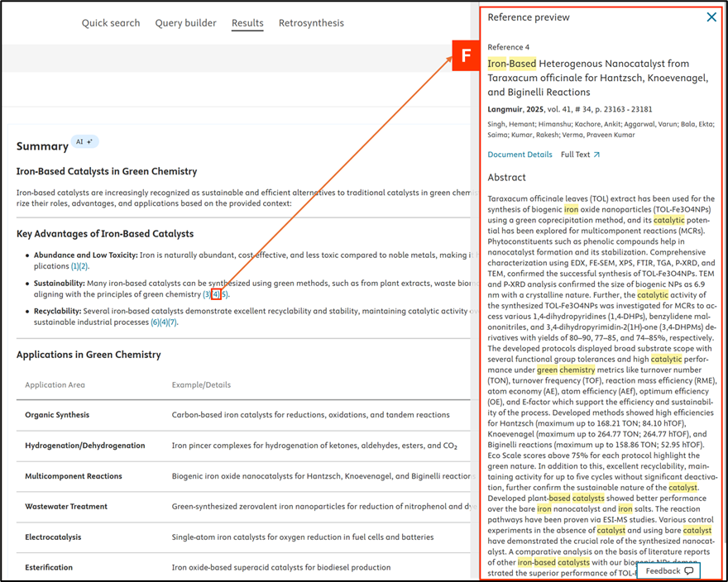Open Full Text external link

[x=580, y=155]
